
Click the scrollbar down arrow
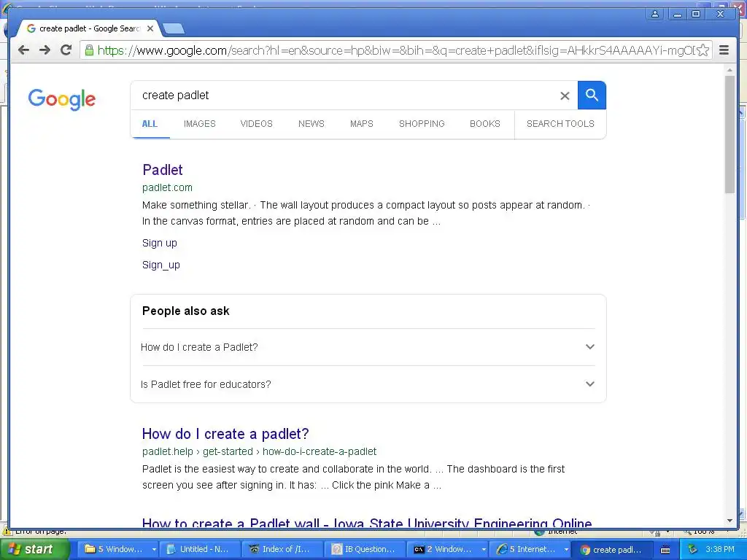tap(729, 521)
